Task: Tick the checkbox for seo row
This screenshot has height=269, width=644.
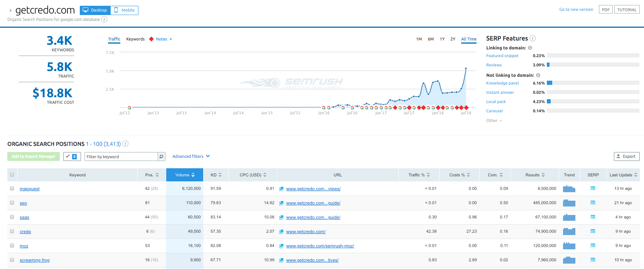Action: tap(12, 203)
